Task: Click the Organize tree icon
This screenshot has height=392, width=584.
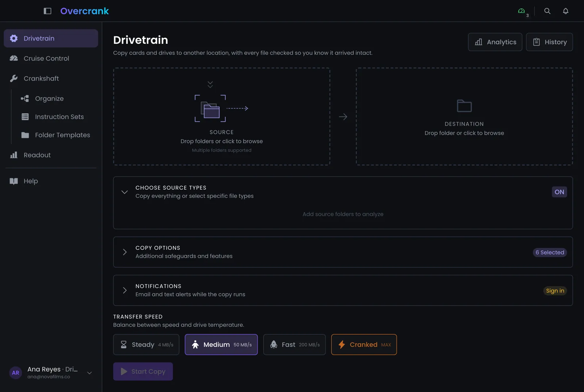Action: tap(25, 98)
